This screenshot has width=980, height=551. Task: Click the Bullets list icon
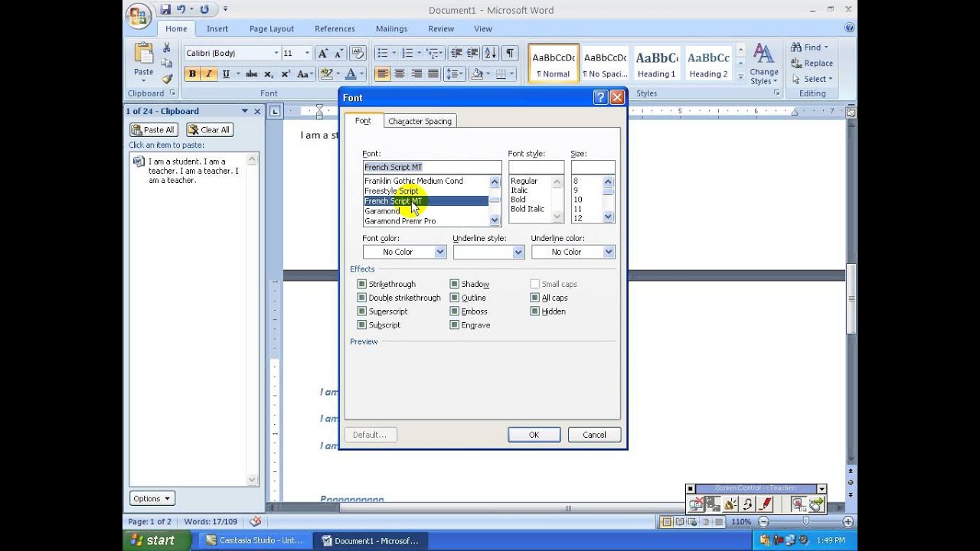[x=381, y=53]
